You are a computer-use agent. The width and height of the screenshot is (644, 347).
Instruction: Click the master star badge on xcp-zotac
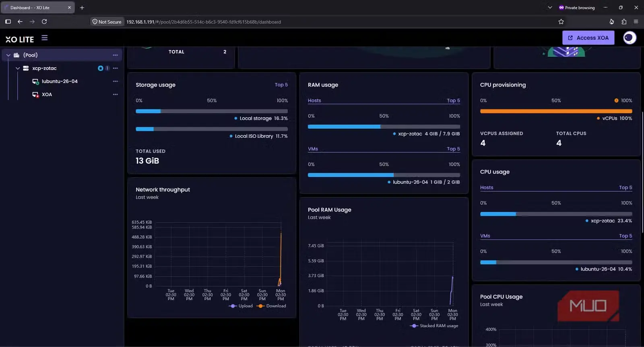pyautogui.click(x=100, y=69)
